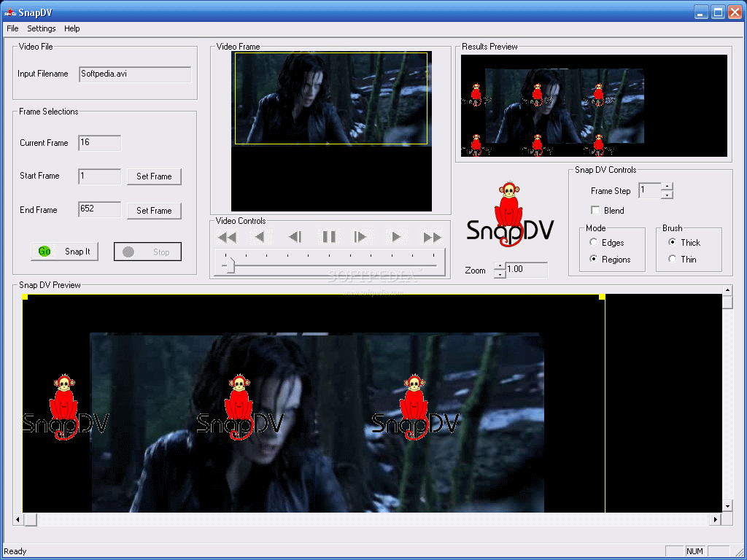Click the preview vertical scrollbar down arrow
Viewport: 747px width, 560px height.
click(727, 506)
